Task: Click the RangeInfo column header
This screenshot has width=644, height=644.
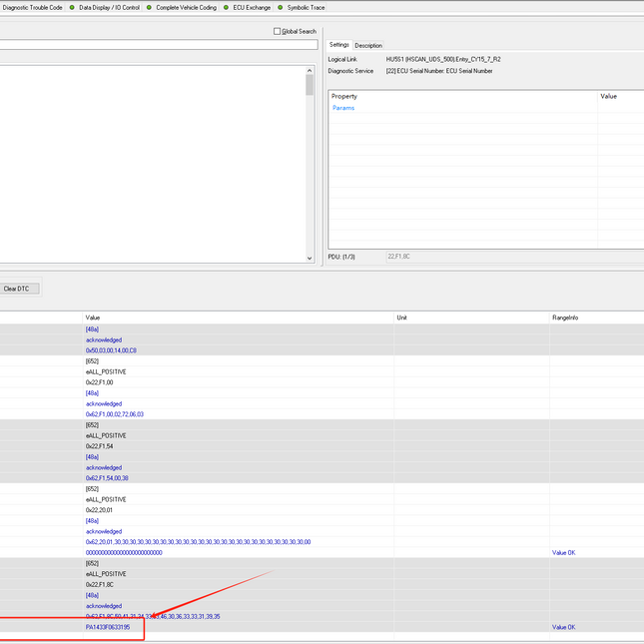Action: 565,318
